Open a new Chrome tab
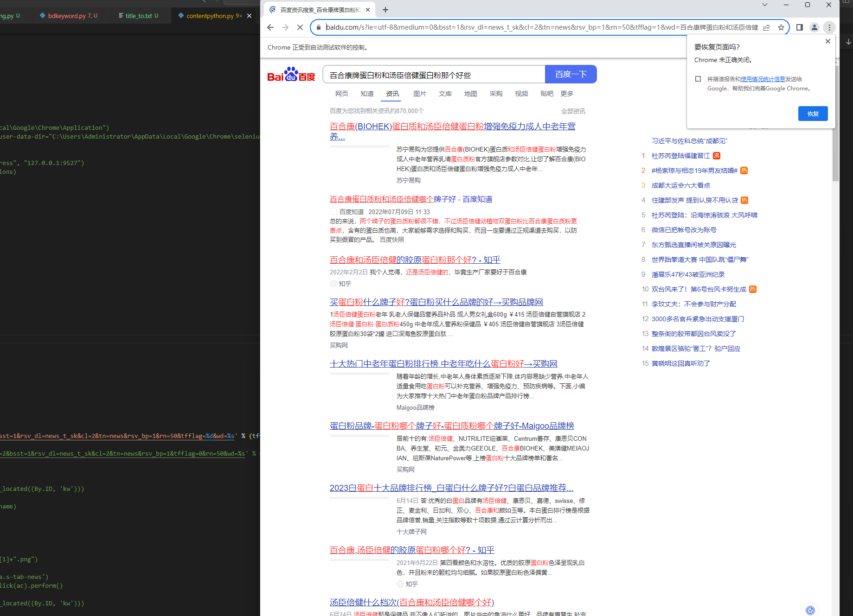This screenshot has width=853, height=616. coord(385,10)
